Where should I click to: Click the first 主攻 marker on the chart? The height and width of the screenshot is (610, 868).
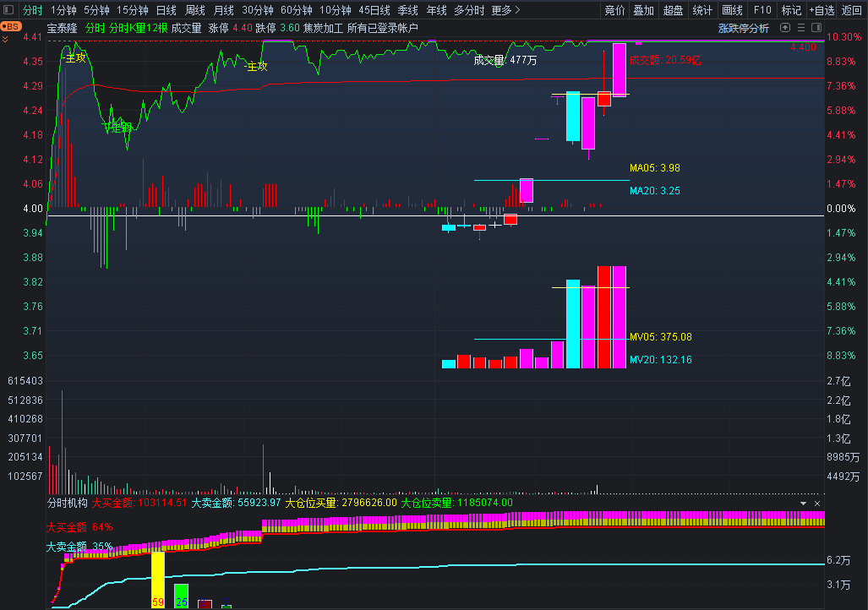[x=75, y=57]
